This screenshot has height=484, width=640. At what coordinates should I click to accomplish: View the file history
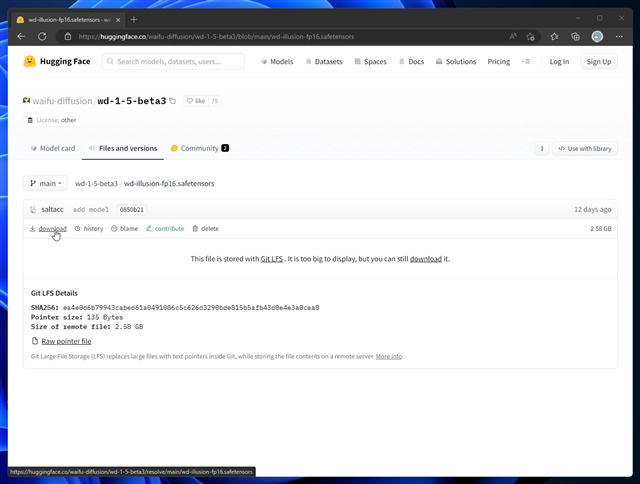89,229
